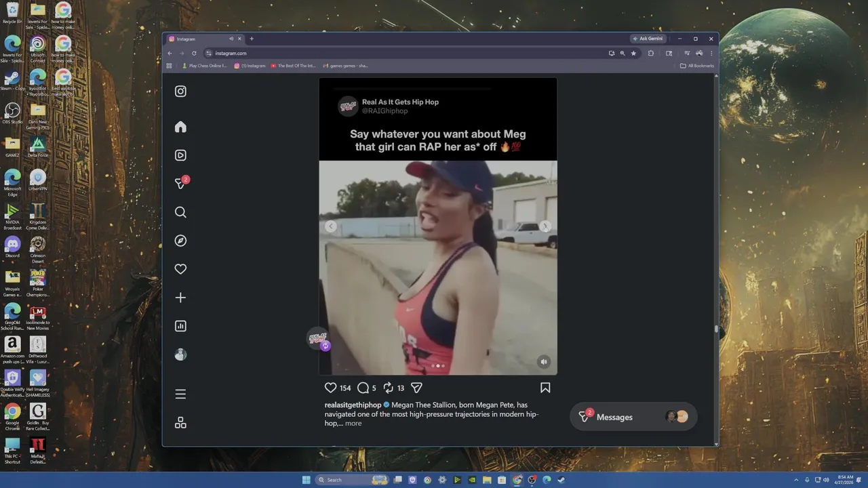Open comments on the post
The image size is (868, 488).
tap(363, 388)
